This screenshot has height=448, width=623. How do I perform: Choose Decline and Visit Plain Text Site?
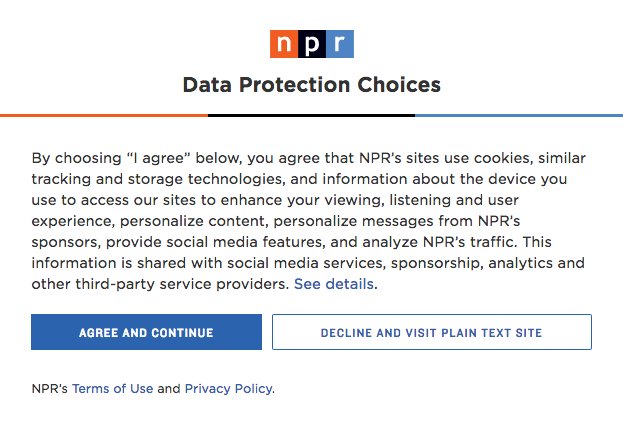(x=432, y=332)
